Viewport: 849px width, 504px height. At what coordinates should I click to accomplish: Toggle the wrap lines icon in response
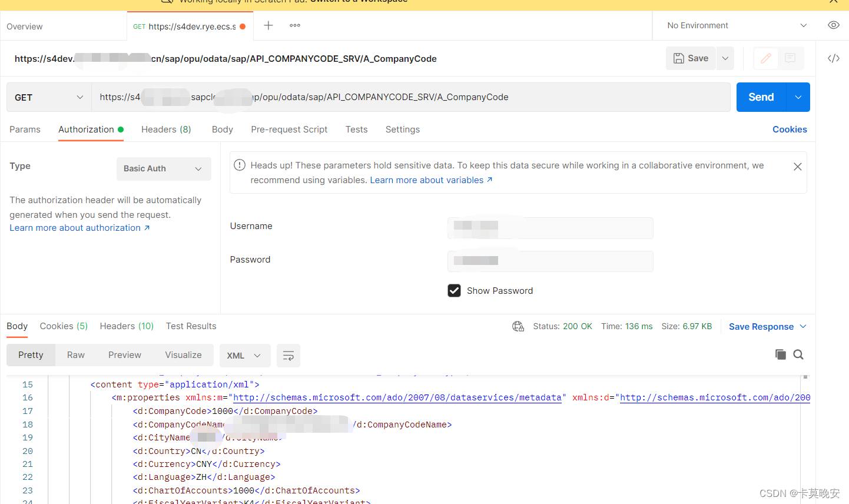click(x=288, y=356)
